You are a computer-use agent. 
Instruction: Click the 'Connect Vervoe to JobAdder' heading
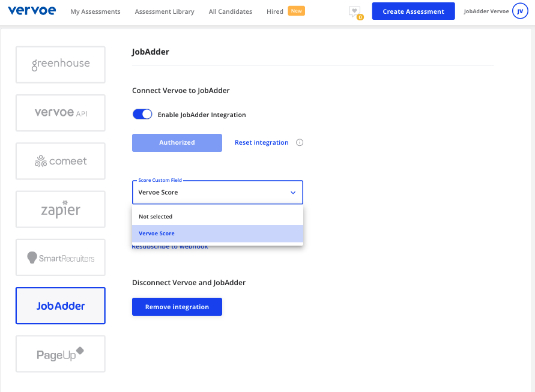(181, 91)
